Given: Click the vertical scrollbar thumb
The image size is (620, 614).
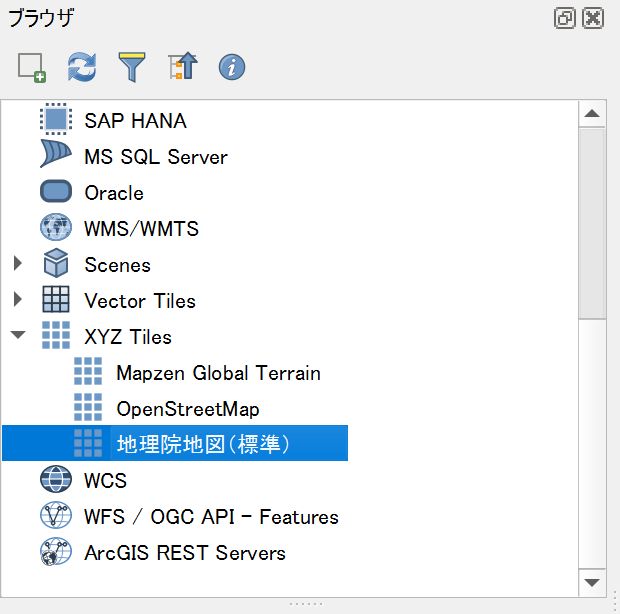Looking at the screenshot, I should [x=592, y=223].
